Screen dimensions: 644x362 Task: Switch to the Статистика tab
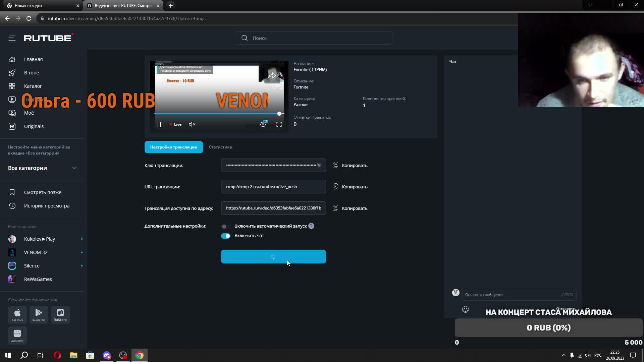(x=220, y=147)
